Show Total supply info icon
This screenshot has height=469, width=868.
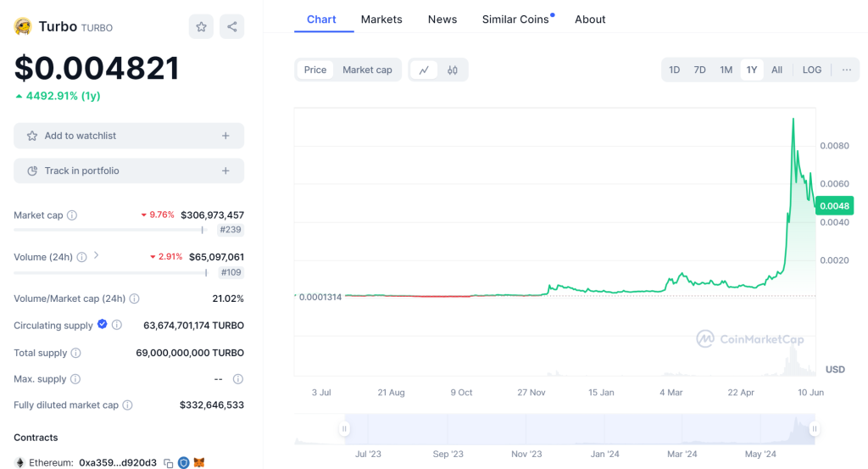(75, 353)
